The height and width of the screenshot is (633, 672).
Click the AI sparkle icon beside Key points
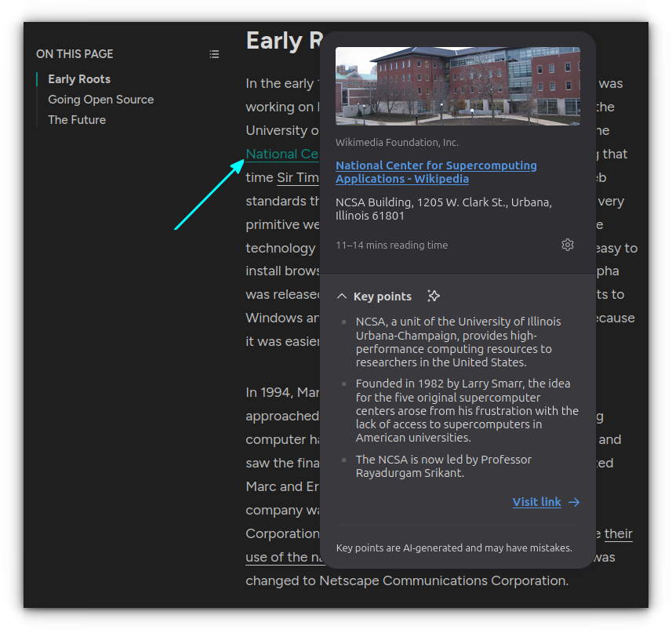(434, 296)
